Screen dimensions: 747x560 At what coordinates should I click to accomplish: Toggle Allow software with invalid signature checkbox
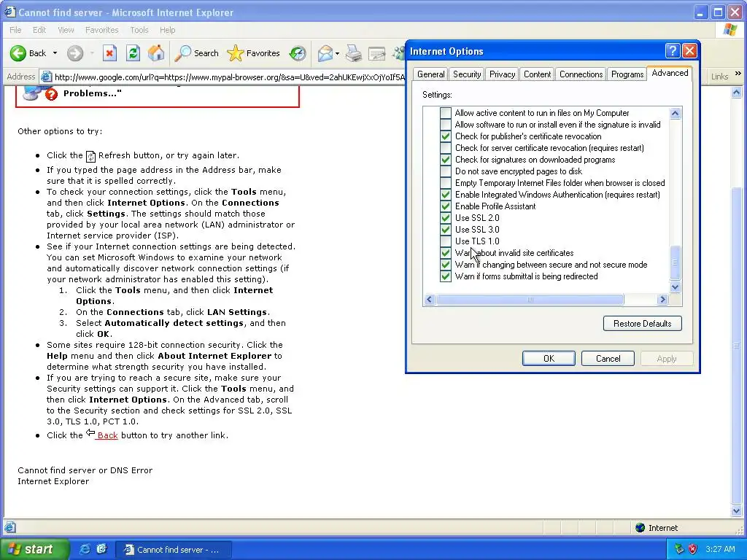point(446,124)
